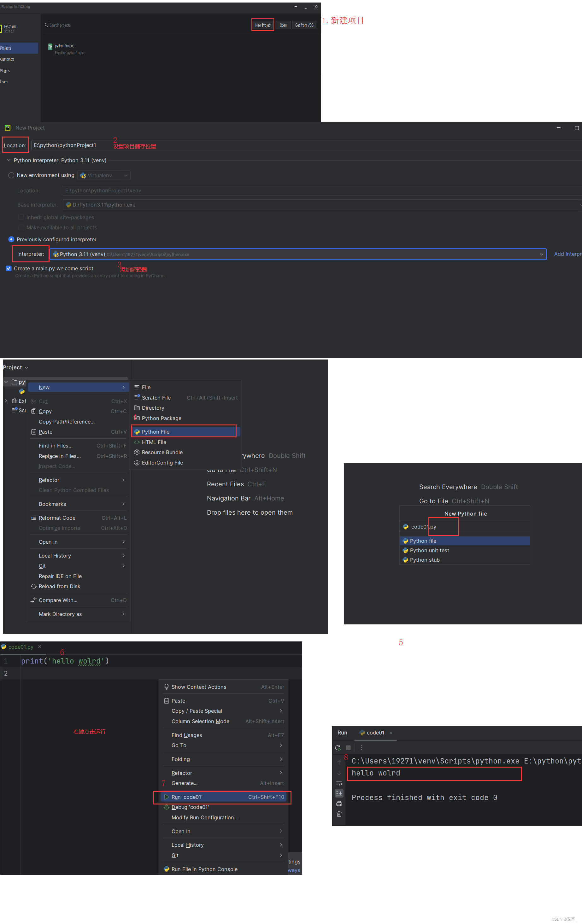582x924 pixels.
Task: Open the Learn section in the Welcome sidebar
Action: coord(4,81)
